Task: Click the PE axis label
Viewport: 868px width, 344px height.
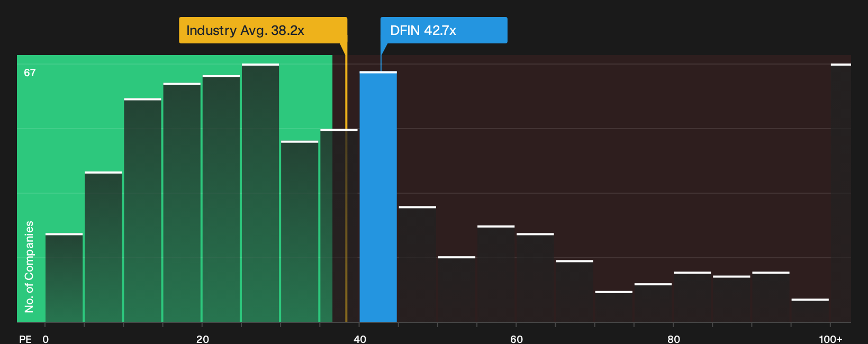Action: [x=25, y=339]
